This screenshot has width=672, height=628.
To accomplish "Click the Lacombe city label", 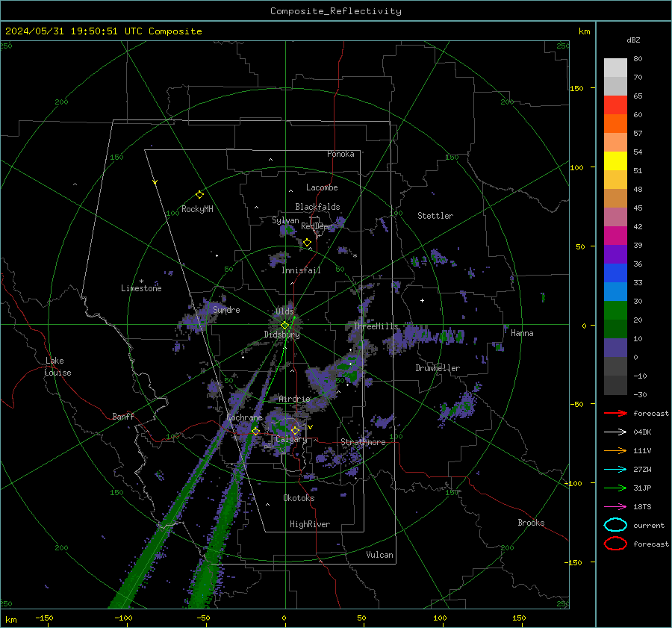I will point(322,187).
